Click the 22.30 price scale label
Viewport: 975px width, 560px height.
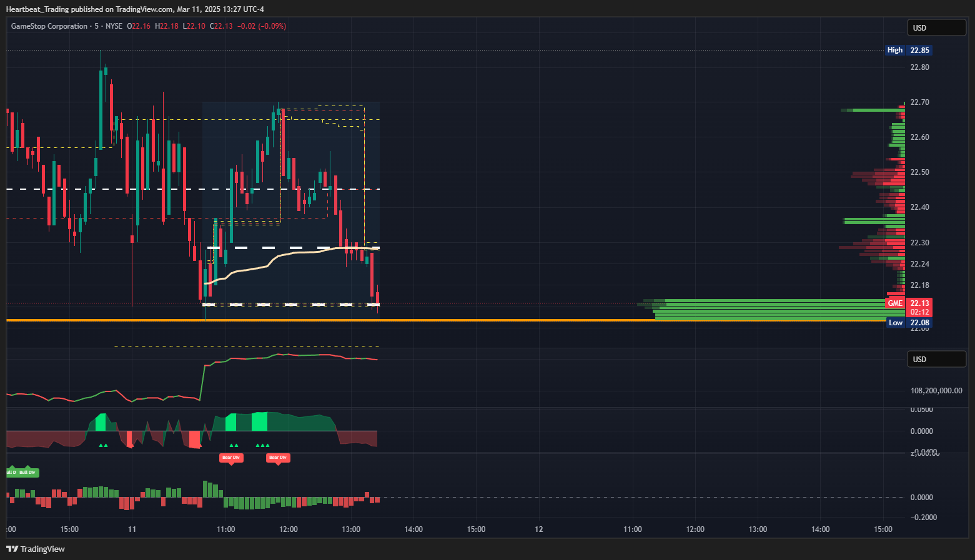pos(919,243)
